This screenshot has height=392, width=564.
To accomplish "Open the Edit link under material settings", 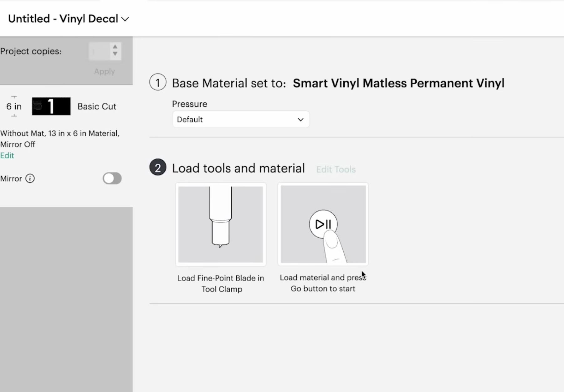I will pyautogui.click(x=7, y=155).
